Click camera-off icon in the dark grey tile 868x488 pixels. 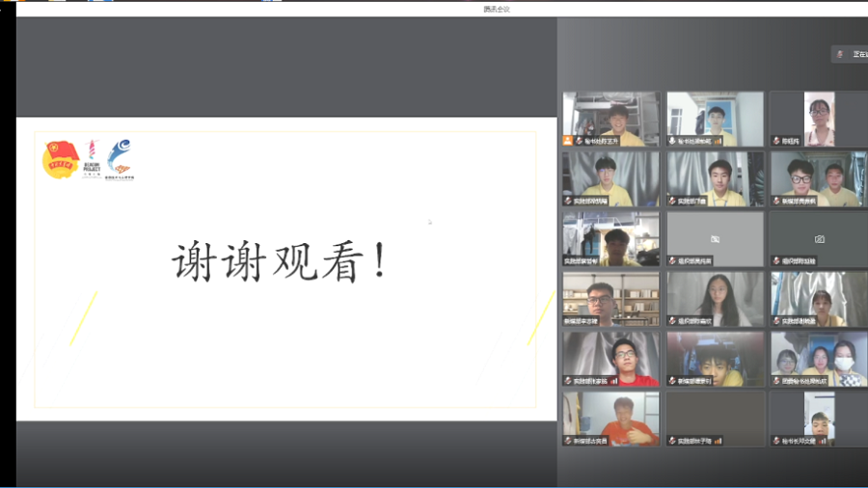pos(819,238)
